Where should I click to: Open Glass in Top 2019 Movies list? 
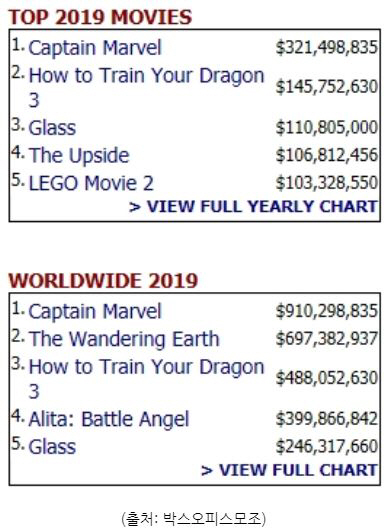pos(52,128)
